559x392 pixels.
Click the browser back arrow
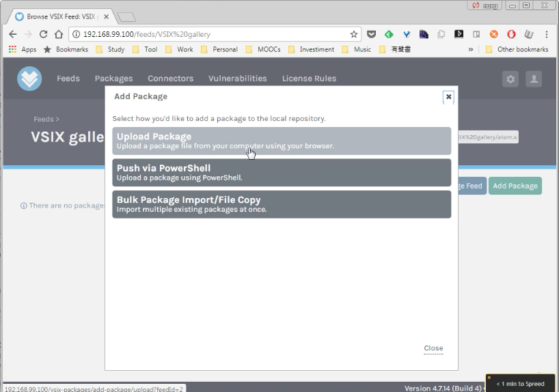pyautogui.click(x=13, y=34)
